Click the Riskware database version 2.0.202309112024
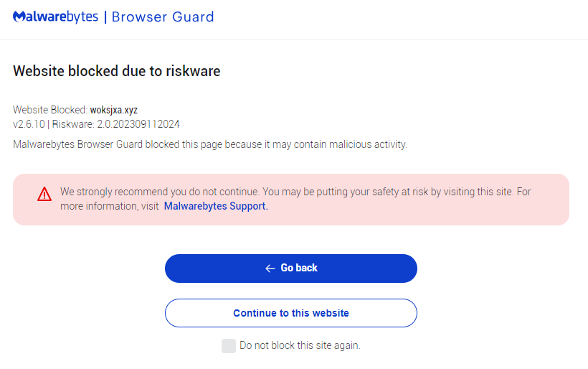 tap(138, 124)
